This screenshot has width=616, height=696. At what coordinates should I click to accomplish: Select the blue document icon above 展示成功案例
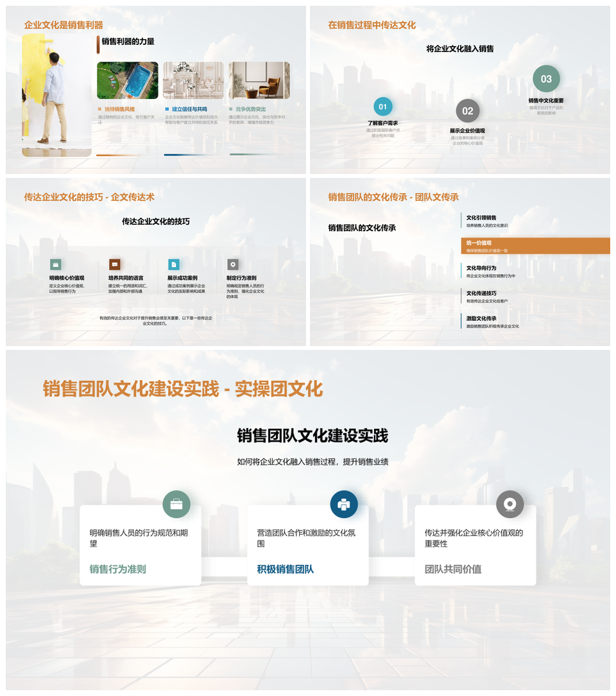174,265
